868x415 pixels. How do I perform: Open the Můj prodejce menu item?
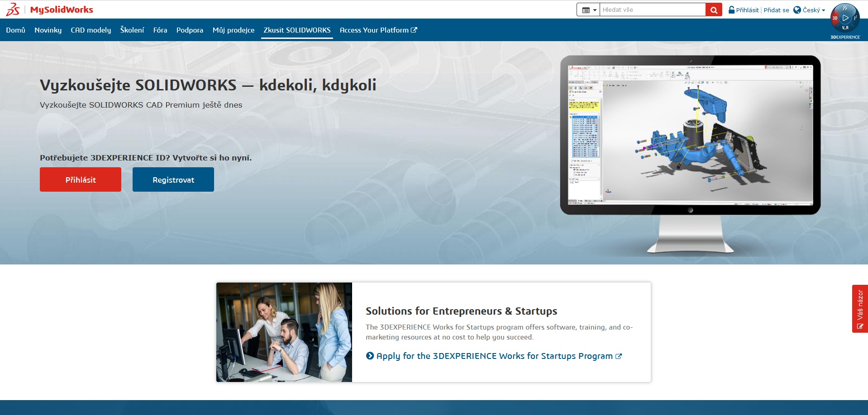click(x=234, y=30)
